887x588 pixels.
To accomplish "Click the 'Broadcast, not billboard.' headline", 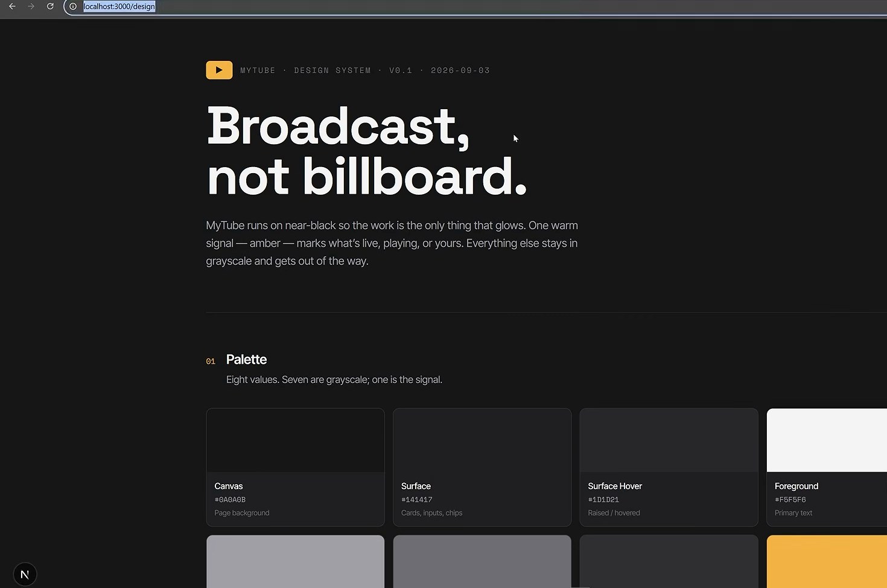I will click(367, 151).
